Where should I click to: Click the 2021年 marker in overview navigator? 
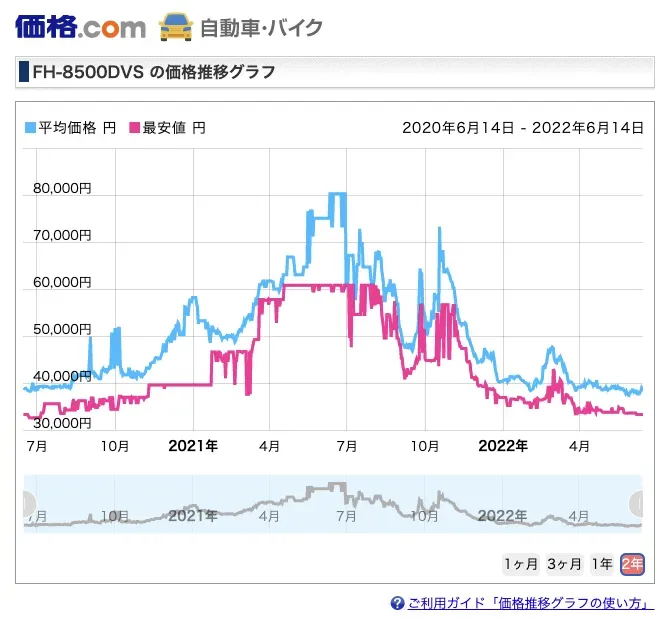pyautogui.click(x=193, y=515)
